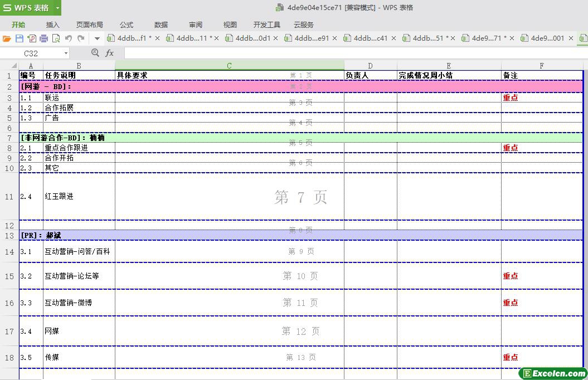This screenshot has width=588, height=380.
Task: Click the Save disk icon
Action: 19,38
